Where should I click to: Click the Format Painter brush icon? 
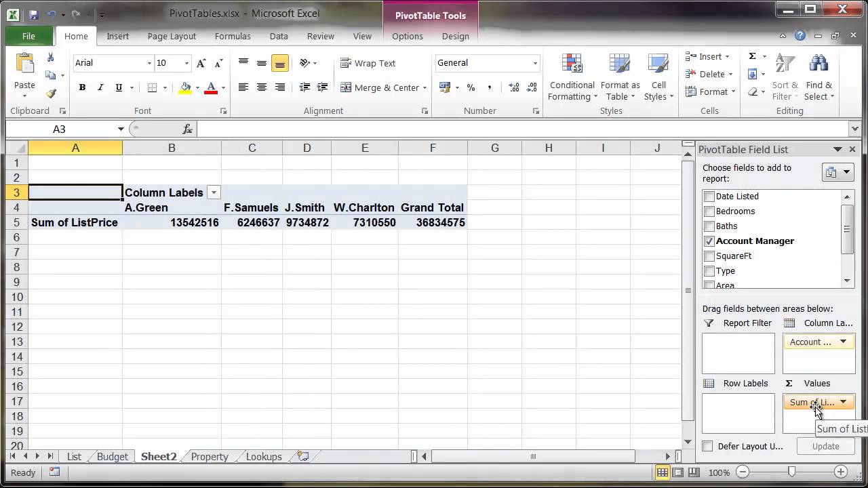[x=51, y=94]
